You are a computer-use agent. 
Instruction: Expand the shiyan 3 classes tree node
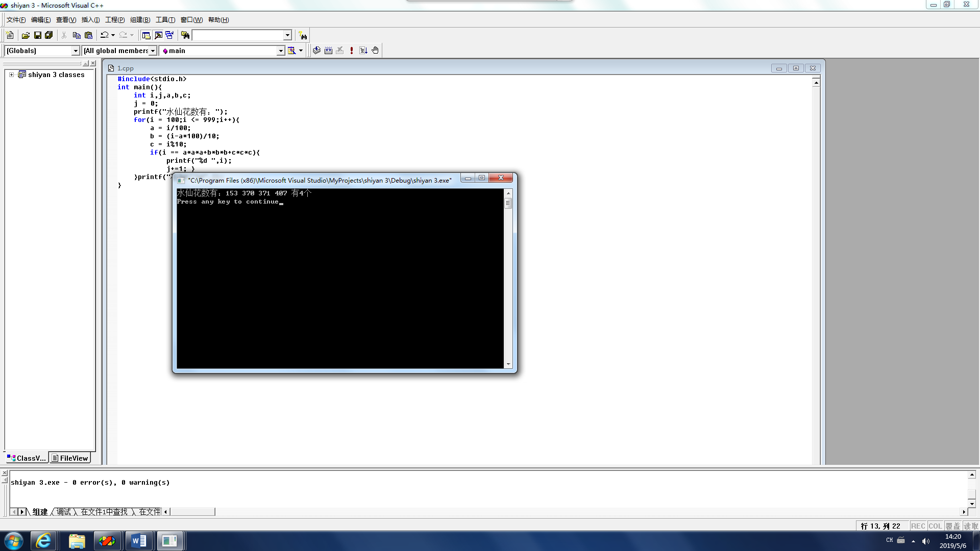[11, 74]
